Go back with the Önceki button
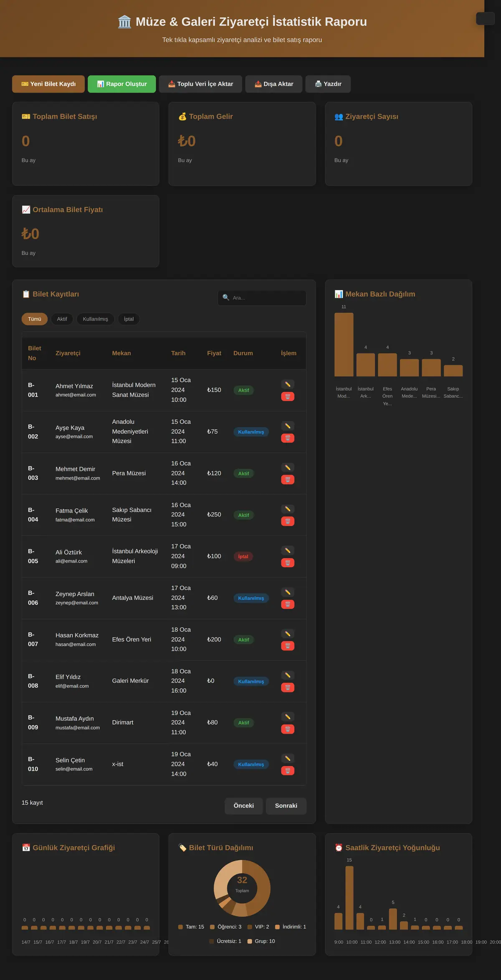 [244, 806]
